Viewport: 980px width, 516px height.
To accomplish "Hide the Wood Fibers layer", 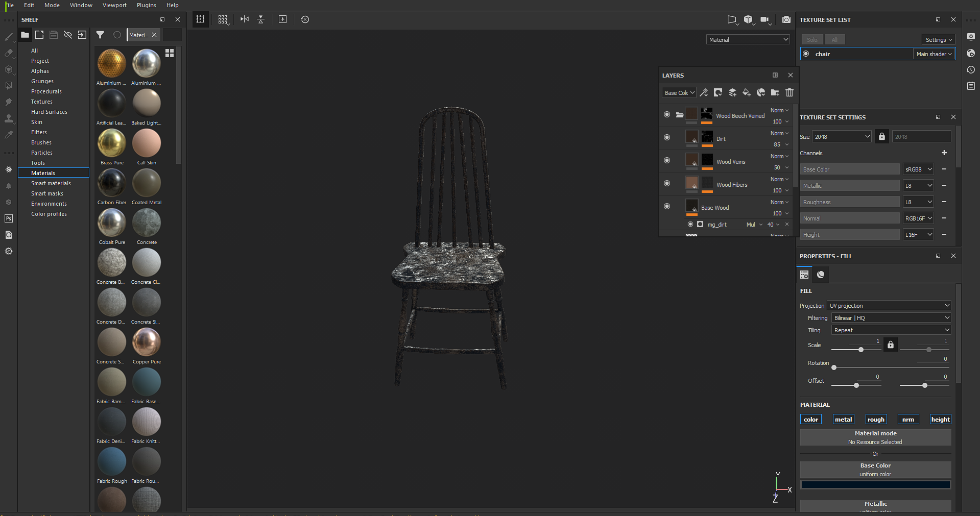I will click(x=667, y=184).
